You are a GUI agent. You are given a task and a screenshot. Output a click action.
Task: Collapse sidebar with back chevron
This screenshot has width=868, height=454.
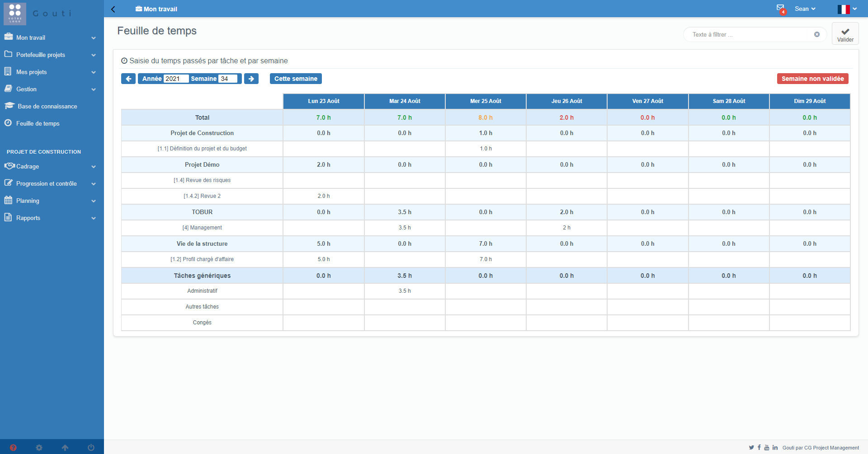tap(113, 9)
